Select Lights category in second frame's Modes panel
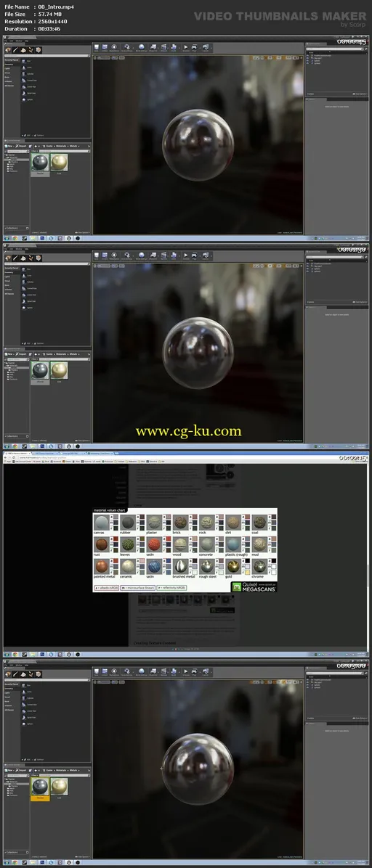The image size is (372, 868). (x=8, y=277)
